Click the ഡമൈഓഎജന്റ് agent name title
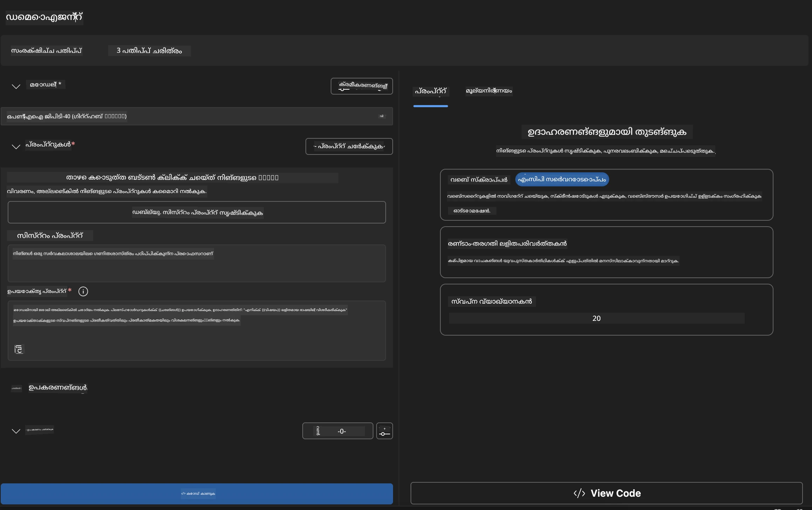The width and height of the screenshot is (812, 510). 44,17
